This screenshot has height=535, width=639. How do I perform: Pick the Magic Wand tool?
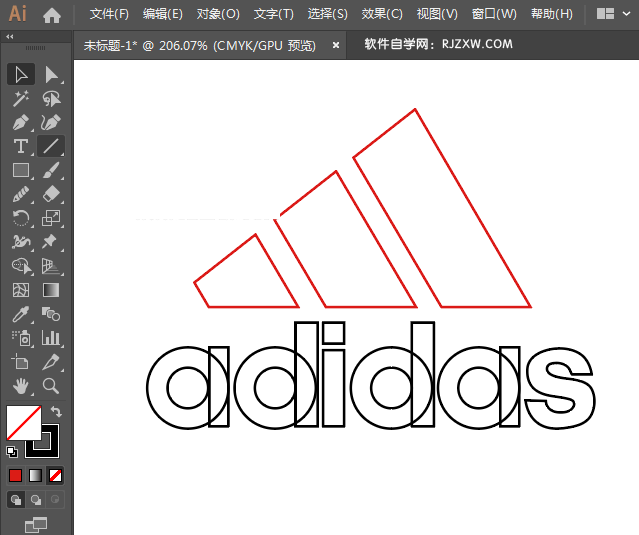coord(21,99)
